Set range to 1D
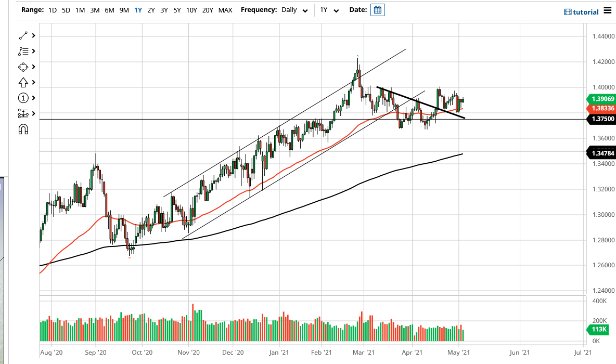 [x=53, y=10]
